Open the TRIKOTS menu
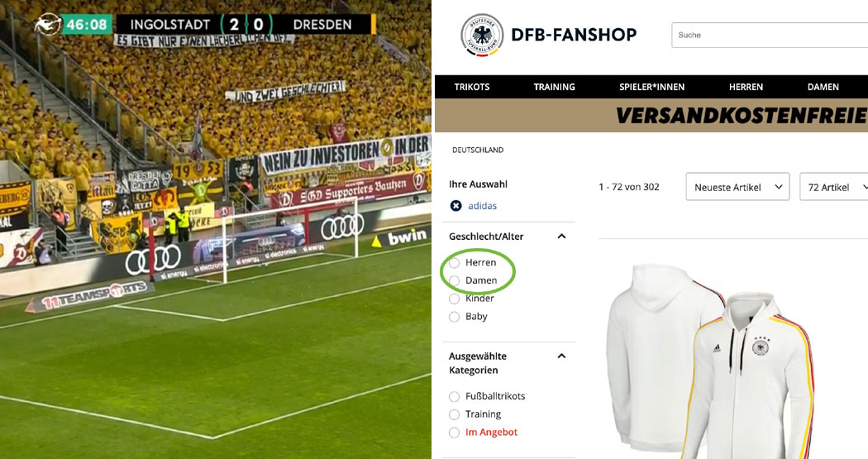Image resolution: width=868 pixels, height=459 pixels. tap(472, 87)
